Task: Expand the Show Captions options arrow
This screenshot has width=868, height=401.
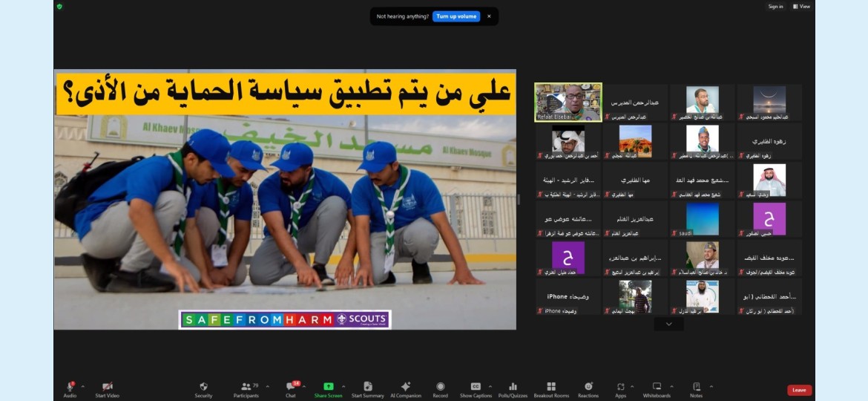Action: click(x=491, y=386)
